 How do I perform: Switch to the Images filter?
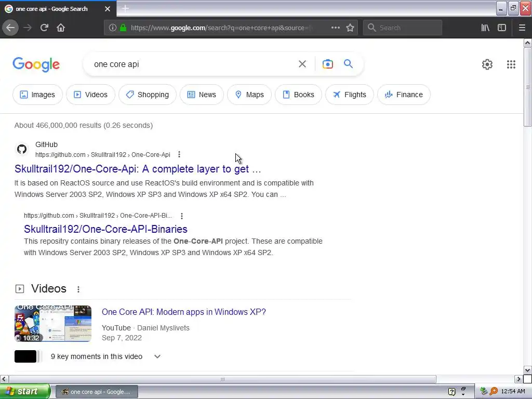click(37, 95)
